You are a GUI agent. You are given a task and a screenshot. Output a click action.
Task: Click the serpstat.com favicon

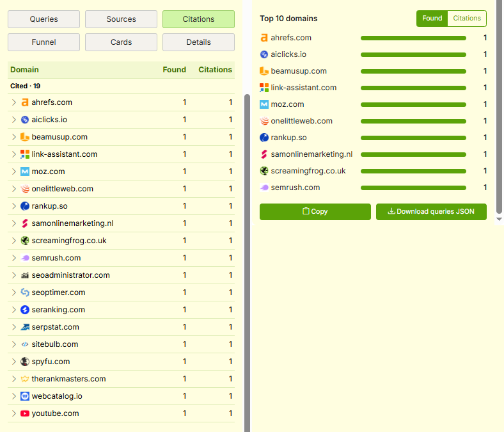point(25,327)
